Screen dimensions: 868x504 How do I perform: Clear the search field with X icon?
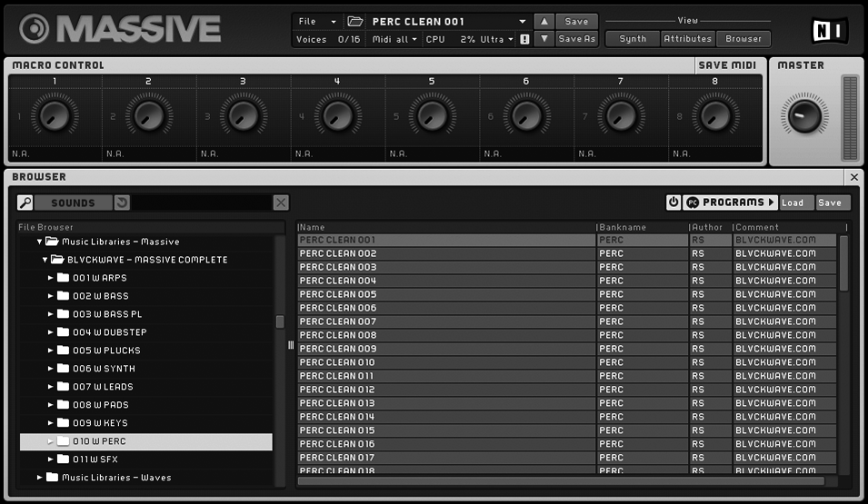click(x=281, y=203)
